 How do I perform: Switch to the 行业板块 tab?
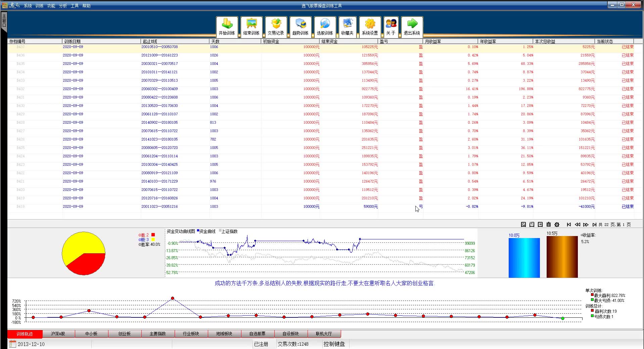pyautogui.click(x=191, y=334)
